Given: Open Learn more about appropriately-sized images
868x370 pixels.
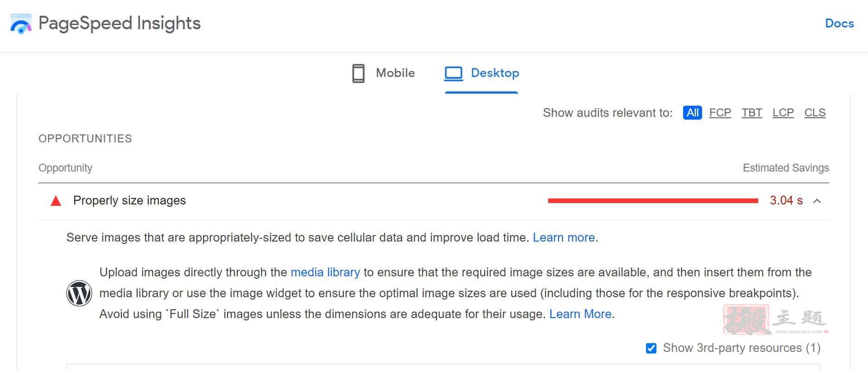Looking at the screenshot, I should pos(564,237).
